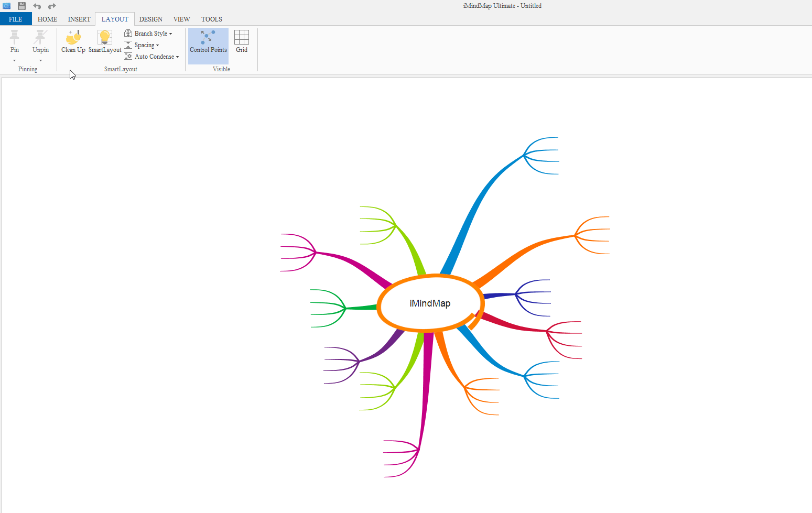
Task: Open the Auto Condense dropdown
Action: [x=151, y=57]
